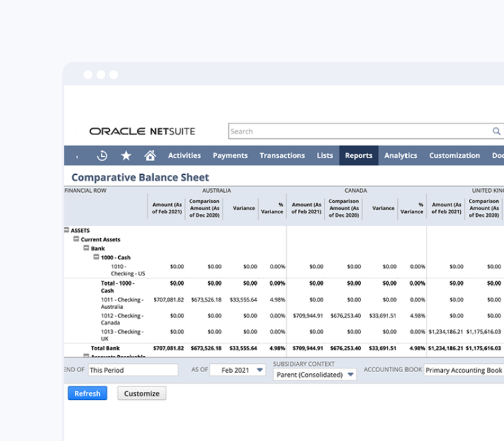Click the $709,944.91 amount for 1012 Checking
The height and width of the screenshot is (441, 504).
coord(308,316)
